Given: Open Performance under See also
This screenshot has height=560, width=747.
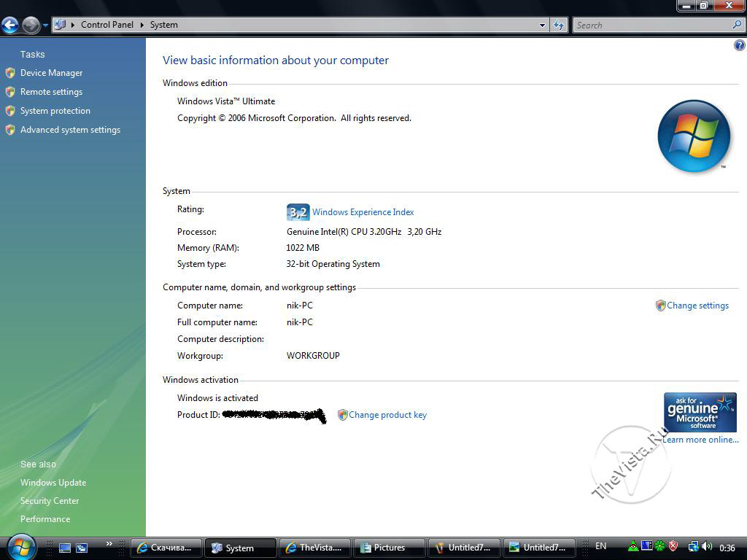Looking at the screenshot, I should (x=45, y=519).
